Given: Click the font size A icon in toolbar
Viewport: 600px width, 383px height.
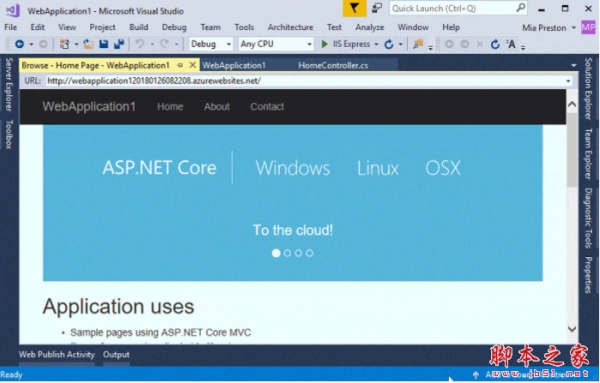Looking at the screenshot, I should click(x=511, y=44).
